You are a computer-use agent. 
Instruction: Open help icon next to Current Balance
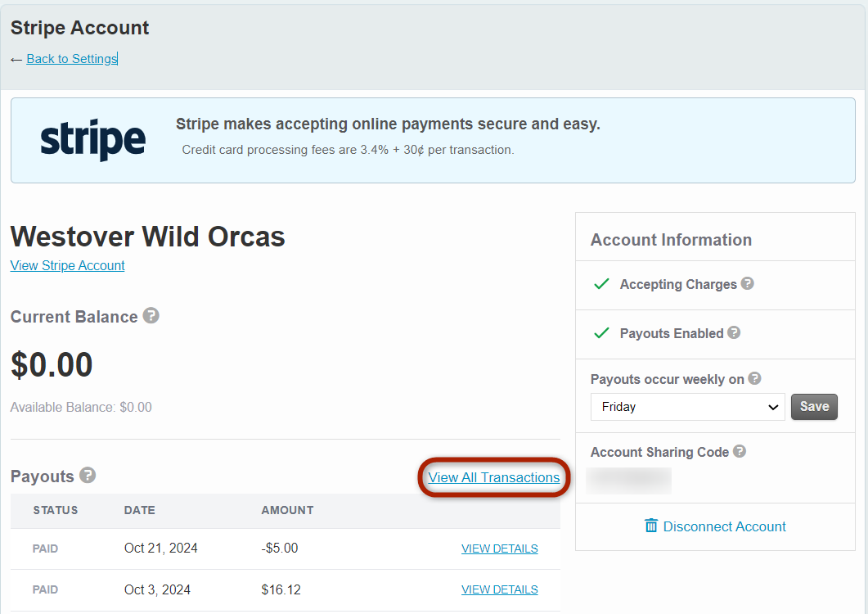151,316
